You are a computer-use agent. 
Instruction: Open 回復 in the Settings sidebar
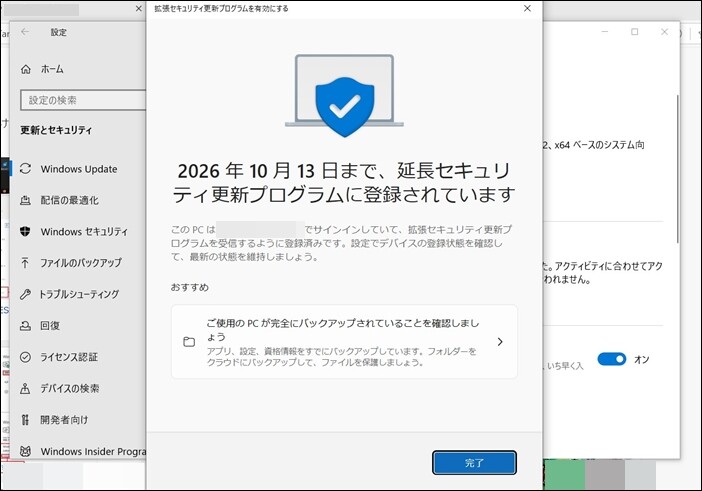point(50,325)
